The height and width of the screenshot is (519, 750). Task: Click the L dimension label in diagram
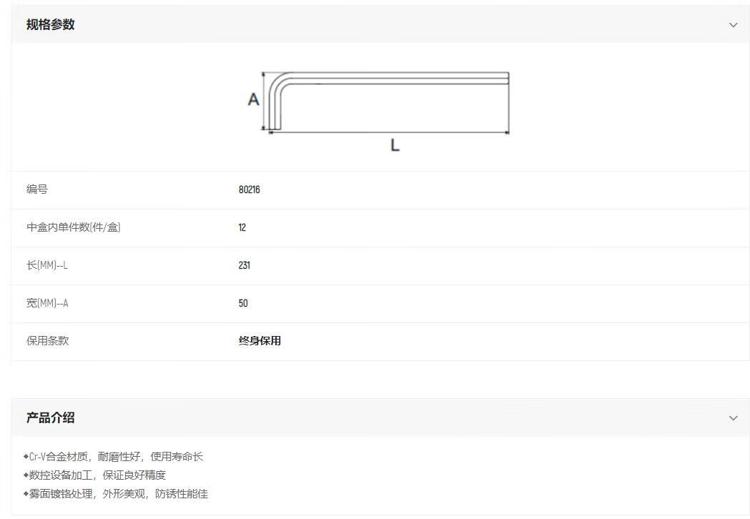point(395,146)
